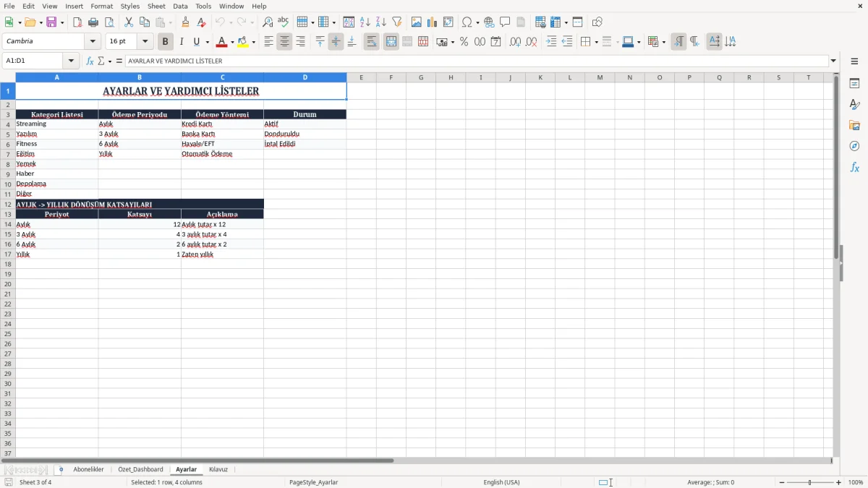868x488 pixels.
Task: Insert a comment icon
Action: (x=505, y=22)
